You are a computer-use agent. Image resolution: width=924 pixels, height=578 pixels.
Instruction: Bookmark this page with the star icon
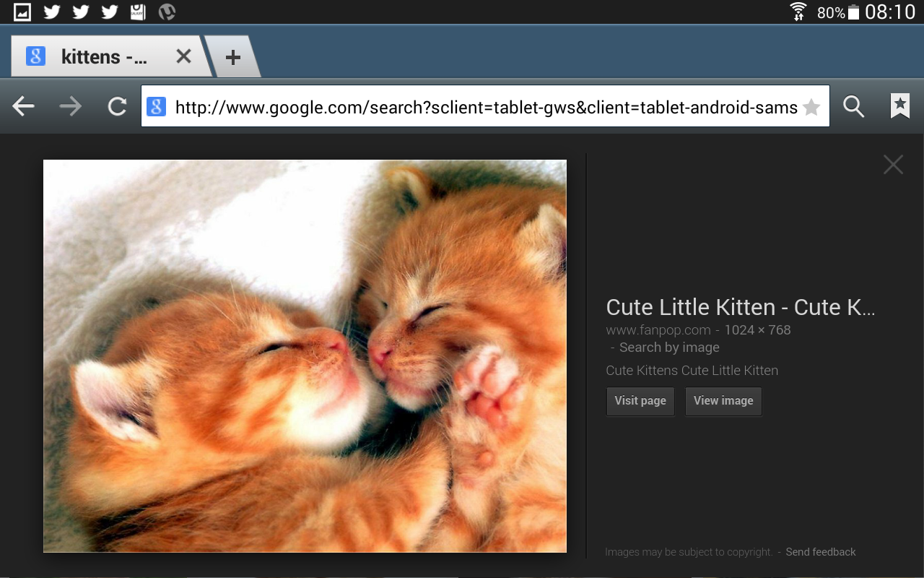click(811, 108)
